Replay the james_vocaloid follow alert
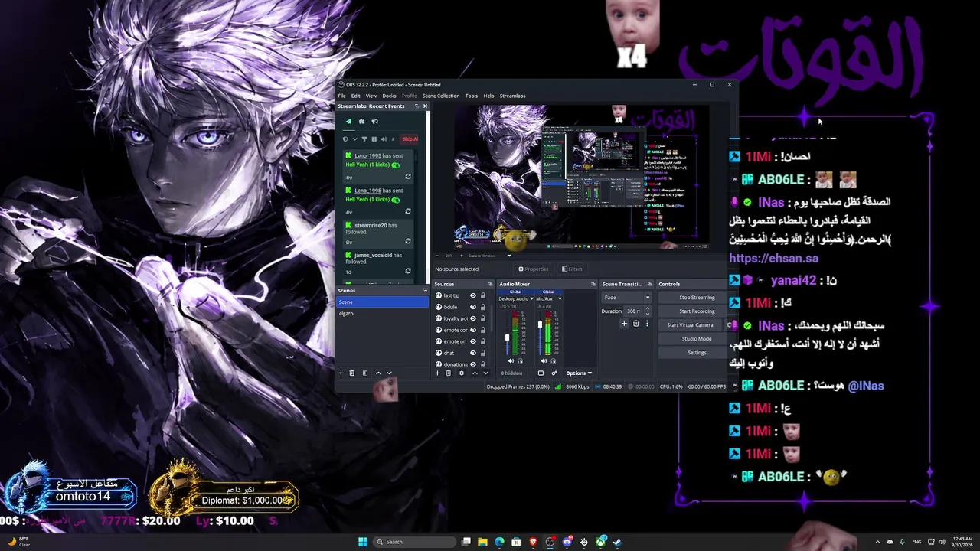Screen dimensions: 980x551 pos(408,271)
